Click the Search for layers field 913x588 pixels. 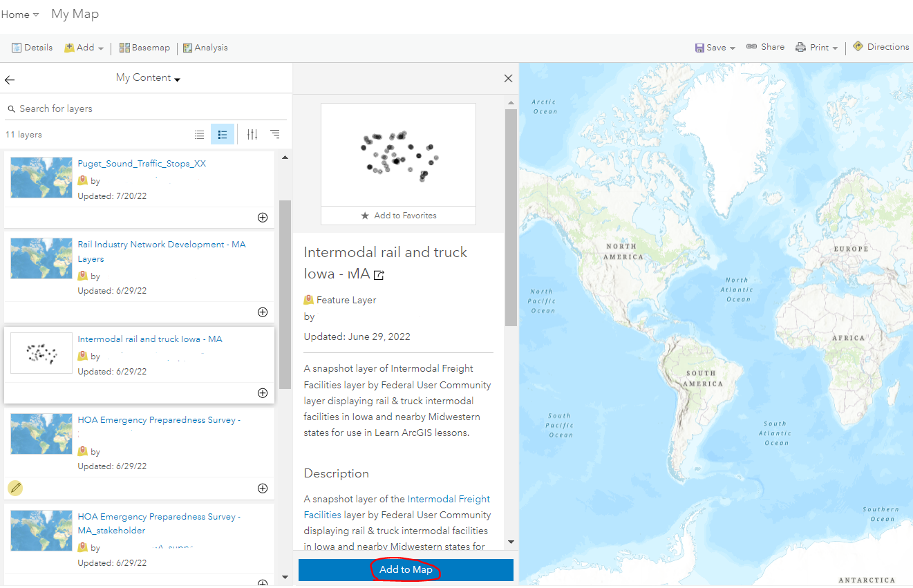[104, 108]
